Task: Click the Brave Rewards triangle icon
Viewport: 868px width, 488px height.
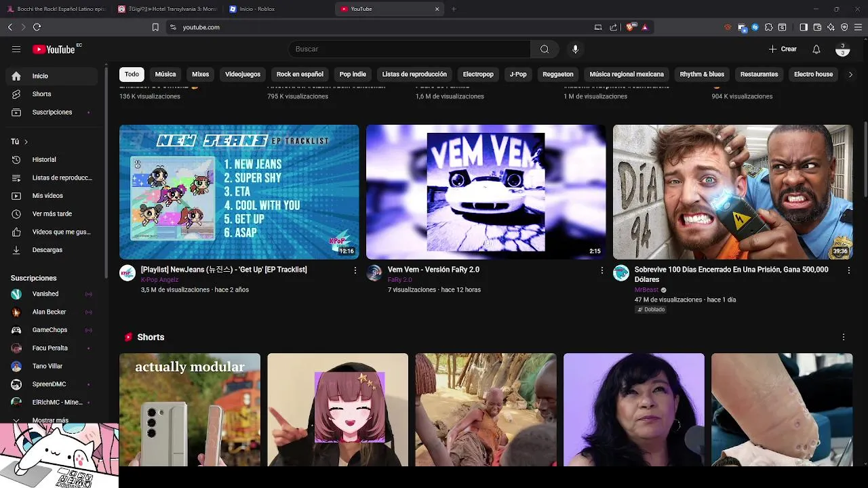Action: [x=645, y=27]
